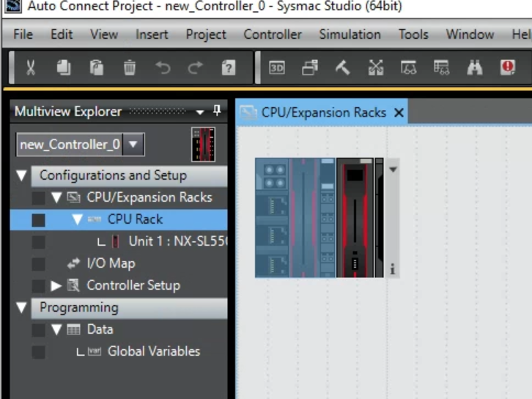Toggle the square beside CPU Rack
532x399 pixels.
(x=38, y=220)
